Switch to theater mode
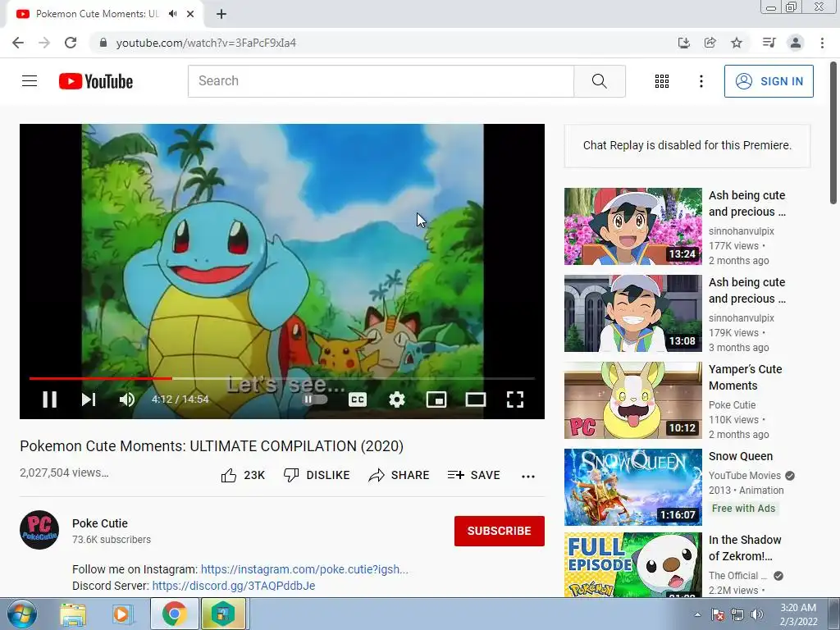This screenshot has height=630, width=840. point(476,399)
